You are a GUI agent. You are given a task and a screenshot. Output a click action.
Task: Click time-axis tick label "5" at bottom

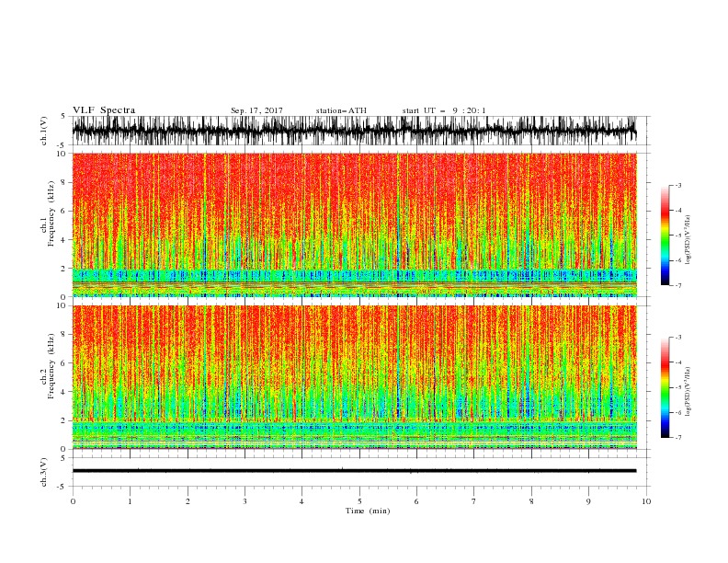click(359, 501)
